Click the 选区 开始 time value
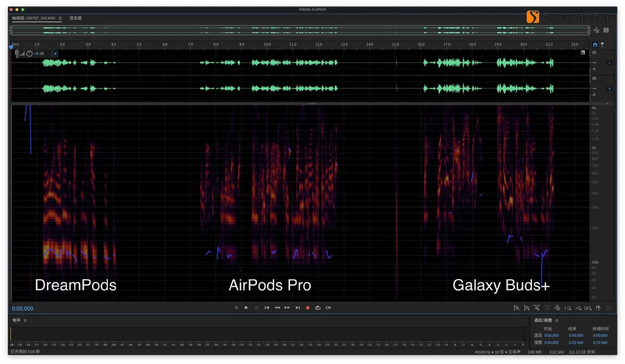Image resolution: width=625 pixels, height=364 pixels. click(552, 335)
